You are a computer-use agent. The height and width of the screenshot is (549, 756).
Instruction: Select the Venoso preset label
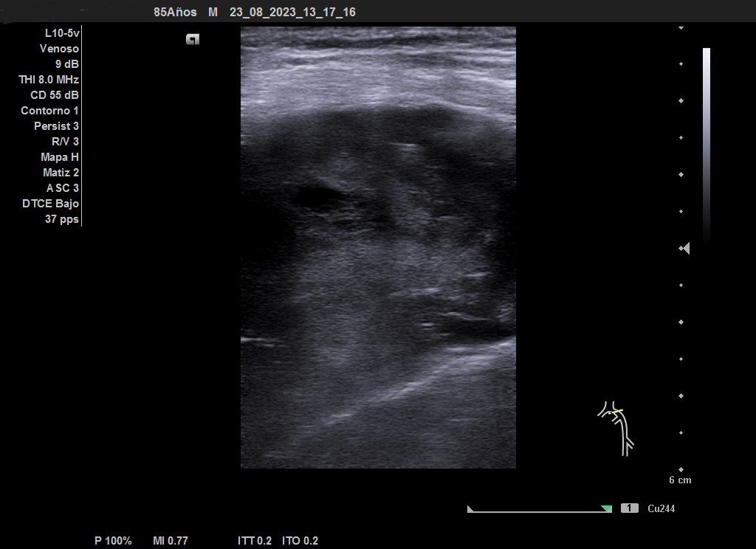(x=59, y=49)
